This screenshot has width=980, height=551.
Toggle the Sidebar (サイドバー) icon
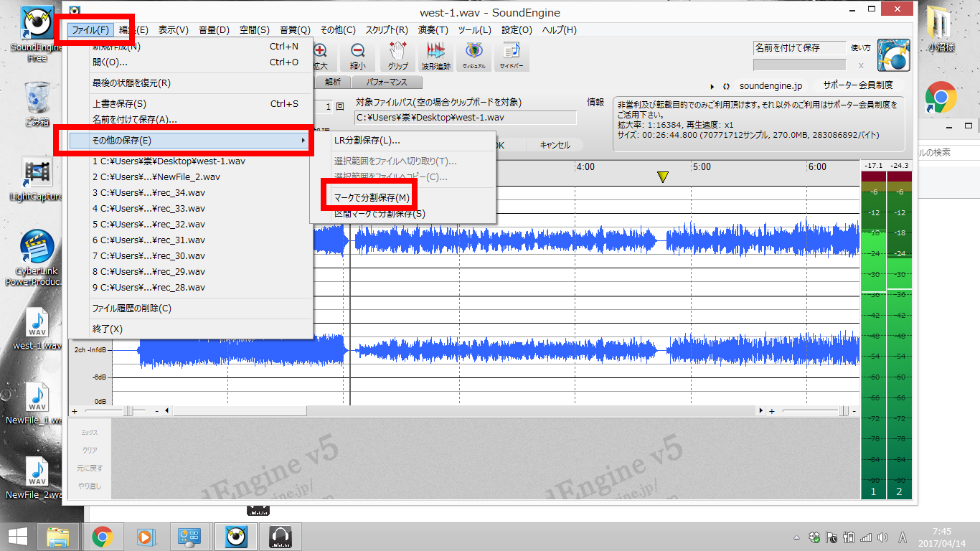tap(510, 56)
